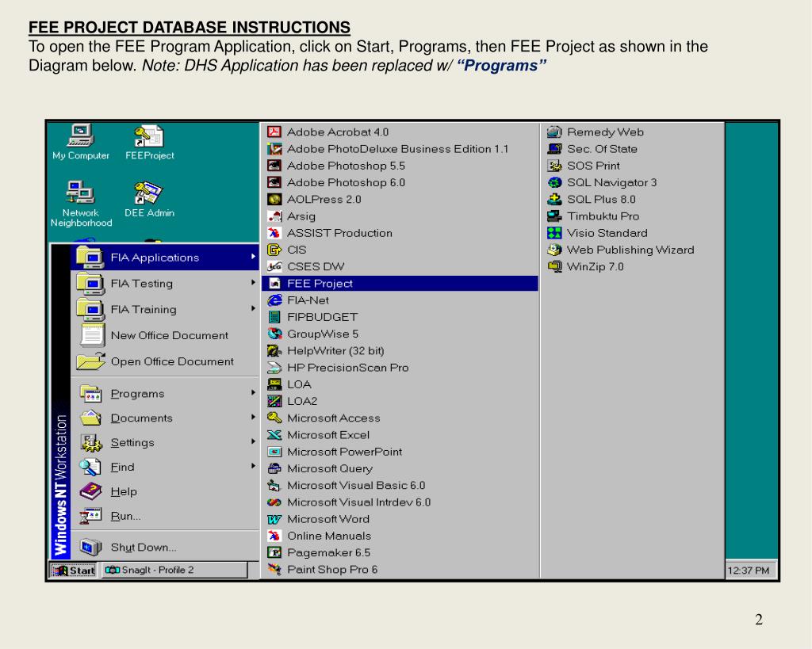Select Shut Down... in the Start menu
This screenshot has height=649, width=812.
click(165, 547)
